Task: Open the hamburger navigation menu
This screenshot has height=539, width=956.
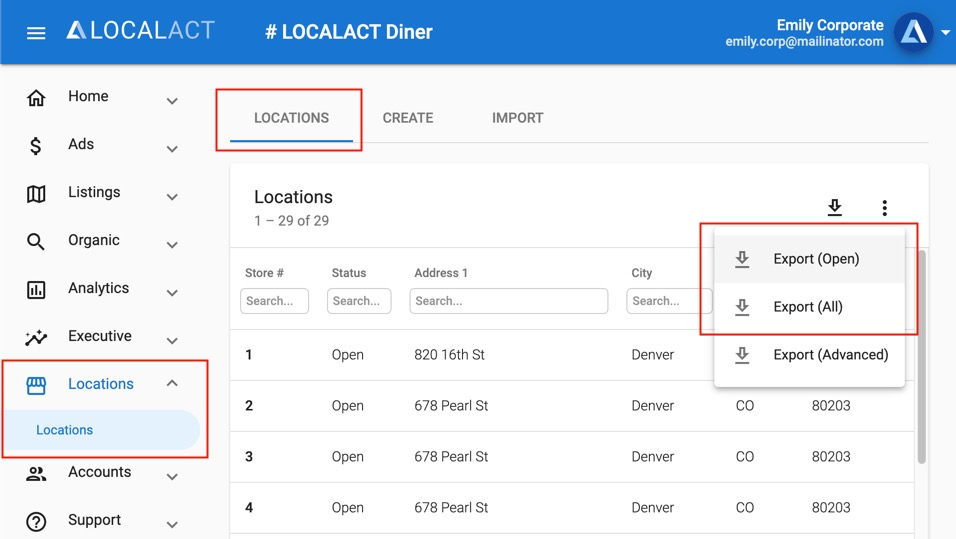Action: point(36,33)
